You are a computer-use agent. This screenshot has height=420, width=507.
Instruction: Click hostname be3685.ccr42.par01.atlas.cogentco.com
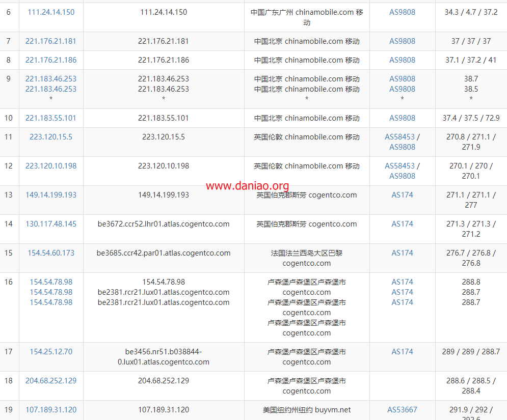click(164, 253)
